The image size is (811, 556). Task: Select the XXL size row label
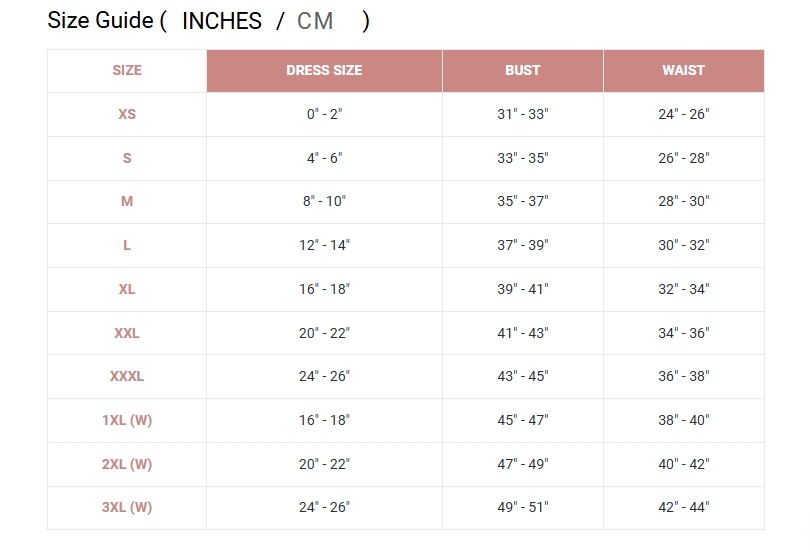(x=127, y=333)
